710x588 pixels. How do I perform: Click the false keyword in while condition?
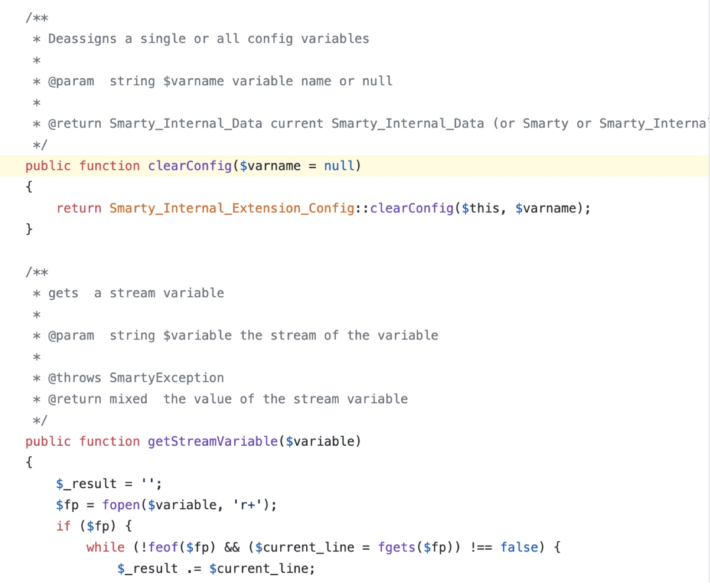pyautogui.click(x=519, y=547)
